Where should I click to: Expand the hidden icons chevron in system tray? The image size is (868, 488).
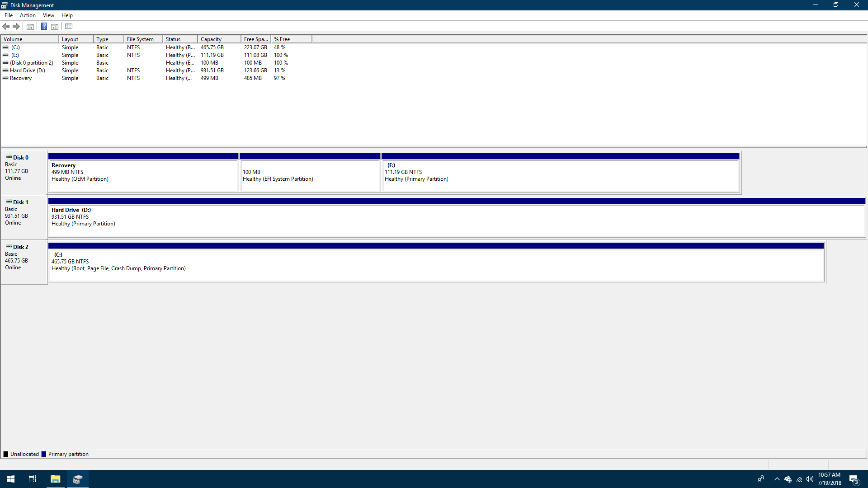[776, 479]
